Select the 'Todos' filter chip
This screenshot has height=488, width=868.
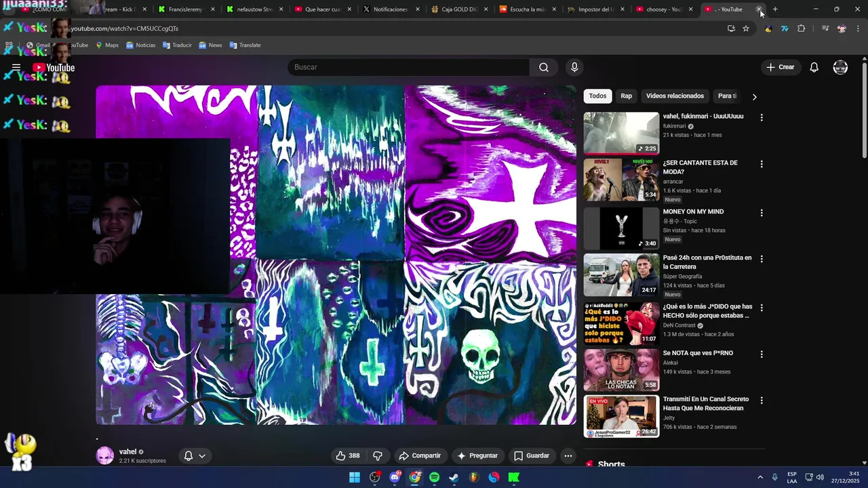pyautogui.click(x=597, y=96)
